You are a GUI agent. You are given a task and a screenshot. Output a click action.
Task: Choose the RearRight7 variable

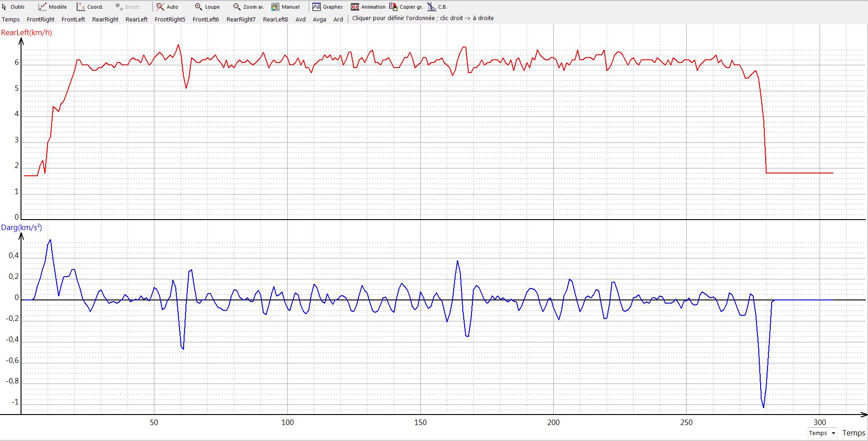241,19
